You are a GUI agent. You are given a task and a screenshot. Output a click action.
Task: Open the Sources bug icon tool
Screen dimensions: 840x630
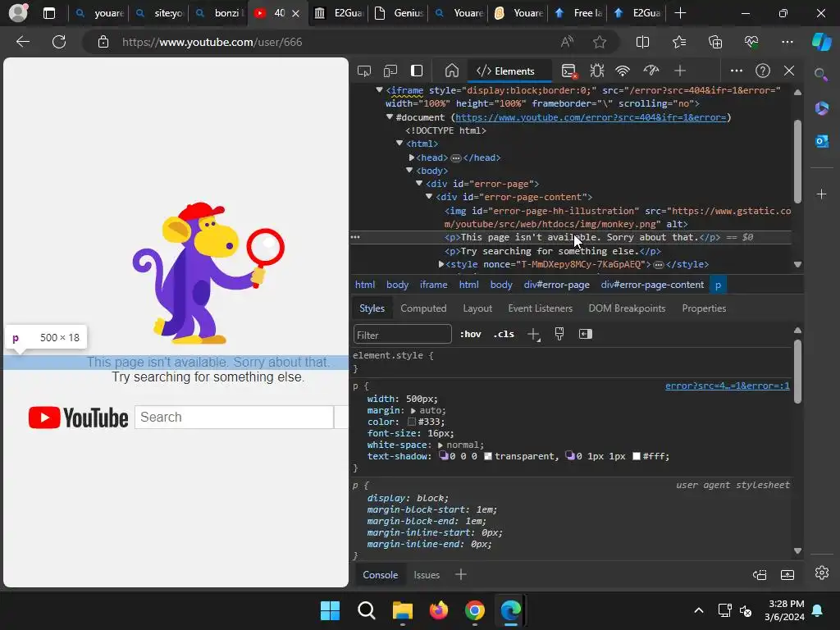tap(597, 71)
